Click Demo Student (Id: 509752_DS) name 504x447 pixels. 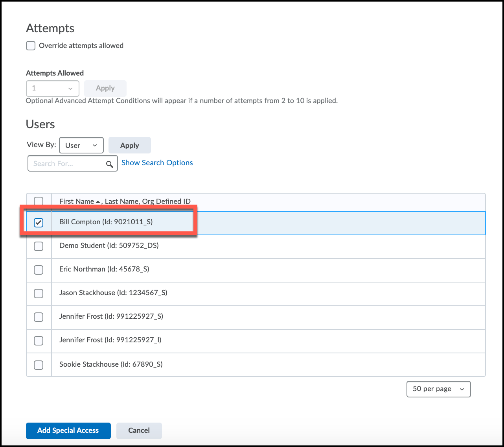coord(109,246)
